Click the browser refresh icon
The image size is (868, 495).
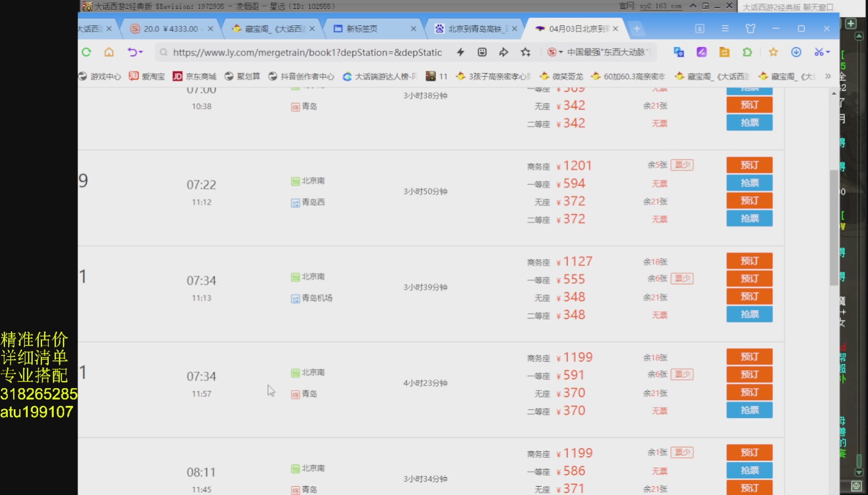(x=86, y=52)
